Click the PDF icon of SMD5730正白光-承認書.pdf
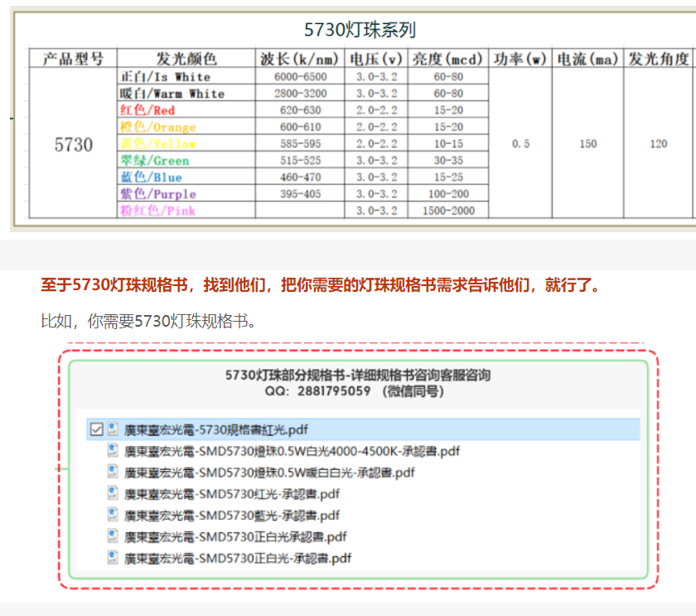 click(x=113, y=557)
